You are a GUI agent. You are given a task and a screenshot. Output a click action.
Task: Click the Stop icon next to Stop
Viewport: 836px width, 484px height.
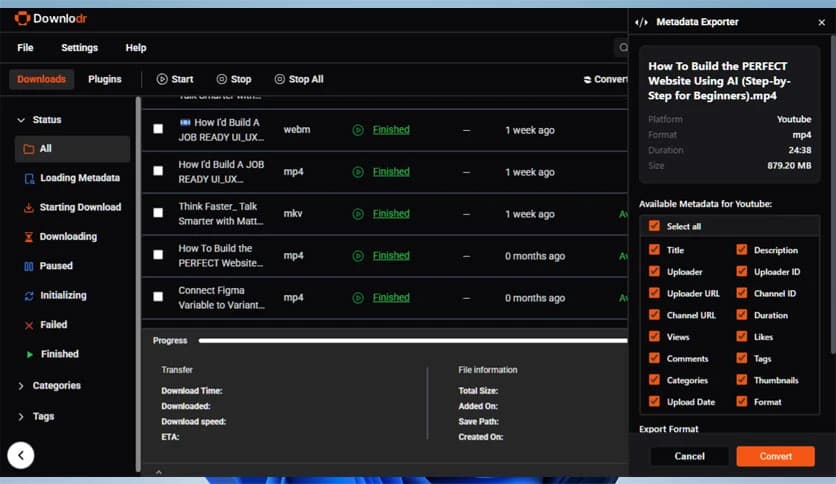pyautogui.click(x=221, y=79)
